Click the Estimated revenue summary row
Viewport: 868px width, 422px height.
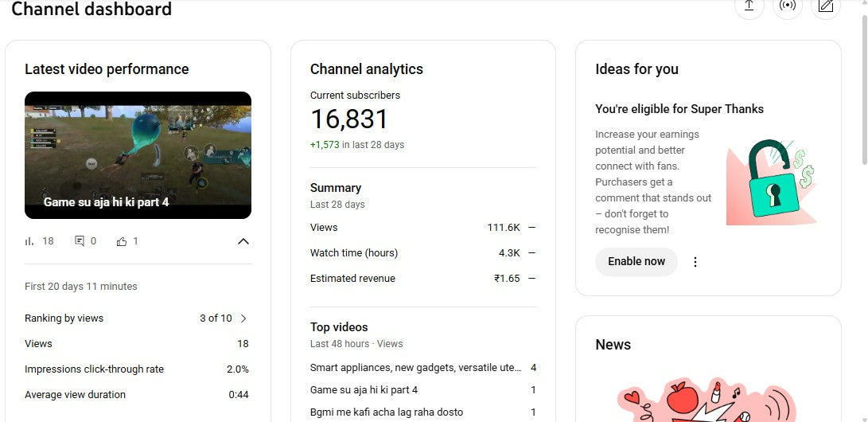click(x=422, y=279)
